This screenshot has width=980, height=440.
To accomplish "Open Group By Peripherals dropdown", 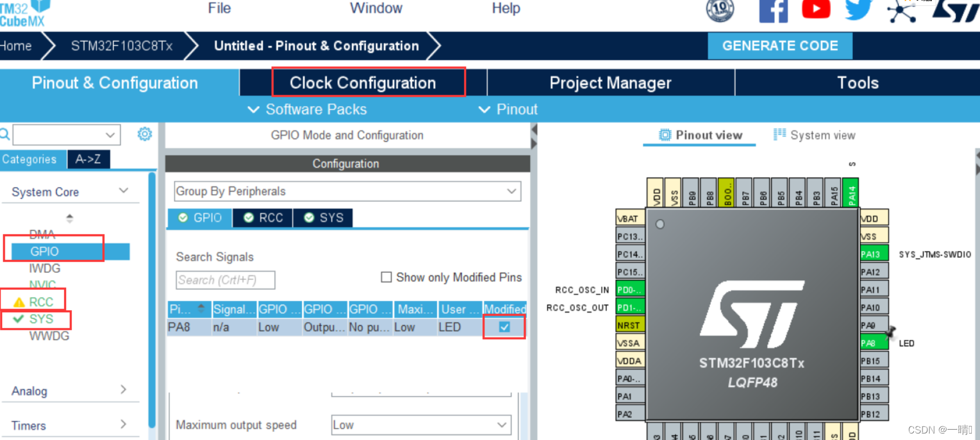I will (x=348, y=191).
